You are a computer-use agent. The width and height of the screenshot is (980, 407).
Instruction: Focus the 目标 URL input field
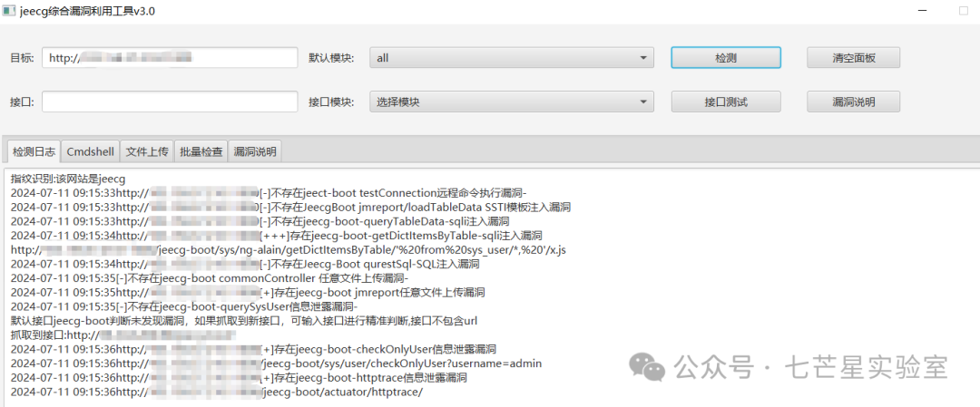170,57
